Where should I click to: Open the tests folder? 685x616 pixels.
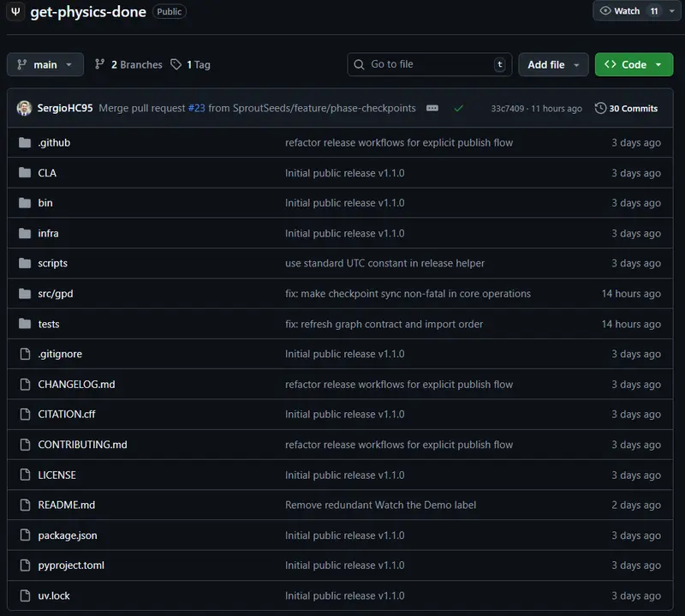pos(49,324)
